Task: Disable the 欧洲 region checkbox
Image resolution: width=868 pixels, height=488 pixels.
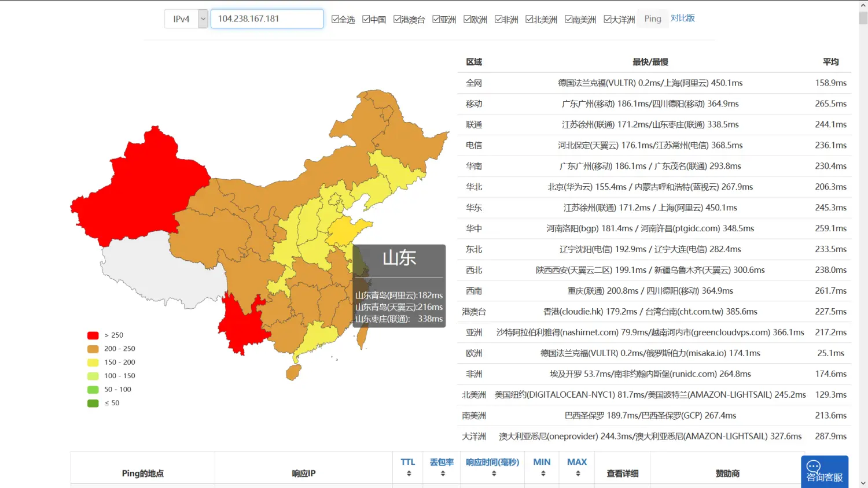Action: point(468,19)
